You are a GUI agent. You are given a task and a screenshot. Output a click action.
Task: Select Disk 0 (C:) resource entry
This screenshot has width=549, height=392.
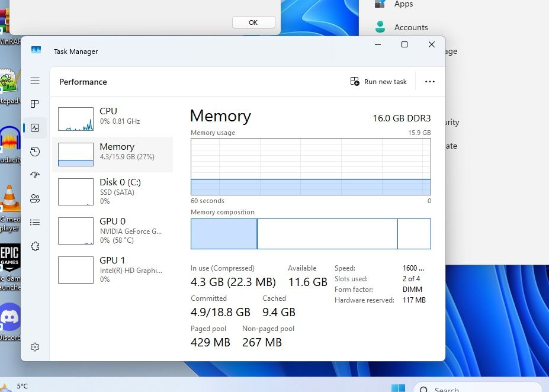(x=113, y=191)
